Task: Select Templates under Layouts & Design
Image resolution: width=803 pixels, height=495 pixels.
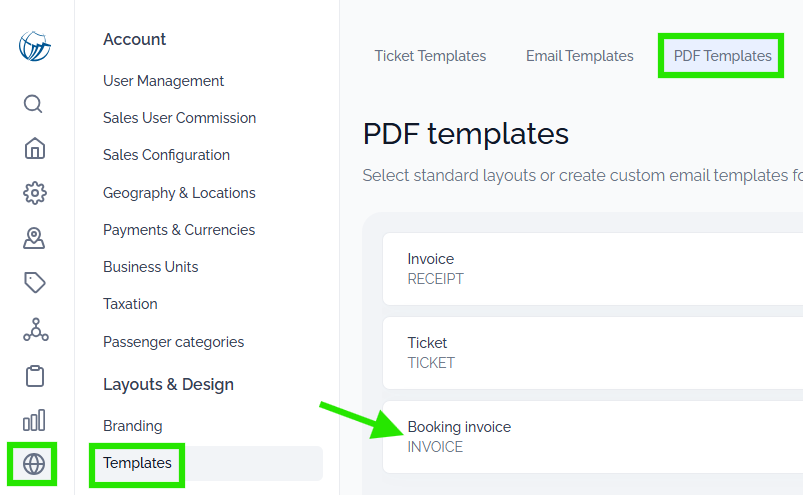Action: click(x=137, y=463)
